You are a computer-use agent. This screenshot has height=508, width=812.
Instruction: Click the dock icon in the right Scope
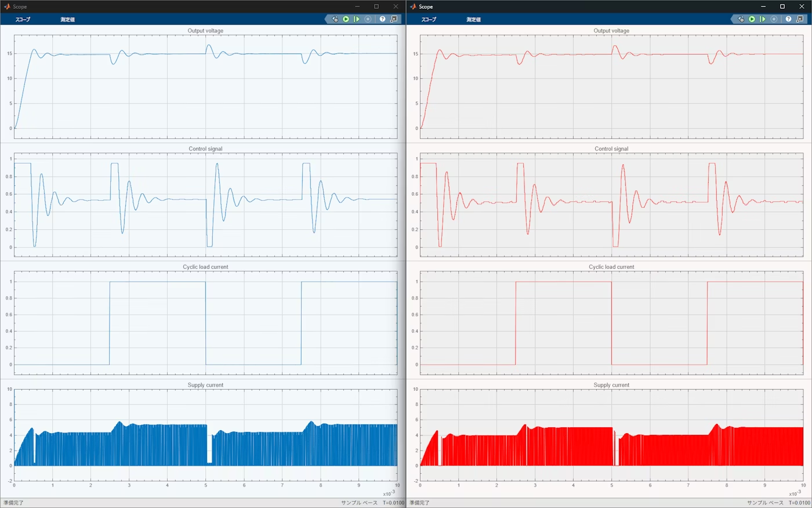[800, 19]
